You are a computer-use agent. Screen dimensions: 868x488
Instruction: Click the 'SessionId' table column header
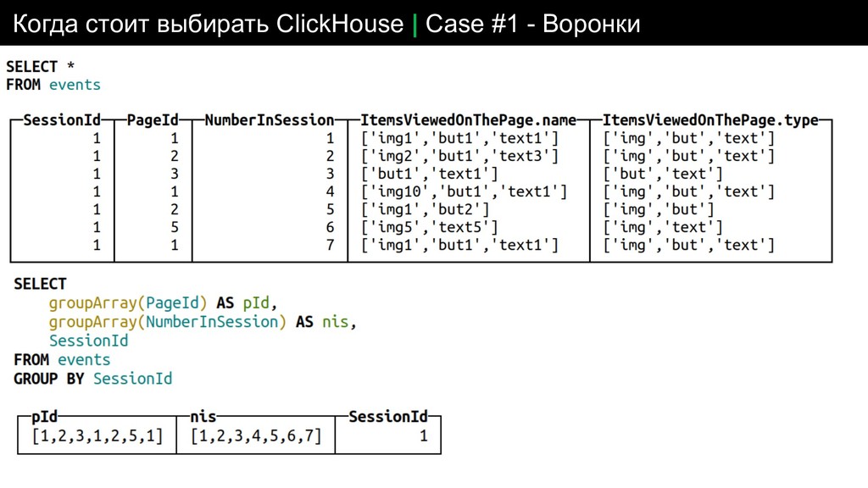[x=62, y=120]
